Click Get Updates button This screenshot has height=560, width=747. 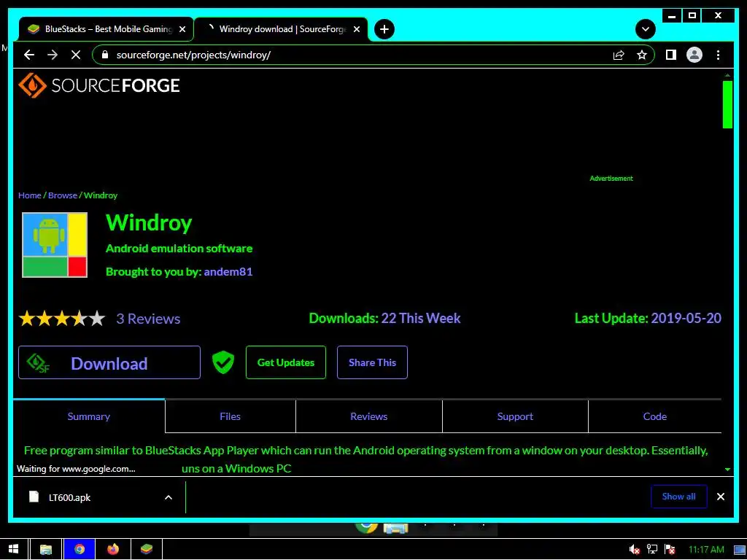[x=286, y=362]
